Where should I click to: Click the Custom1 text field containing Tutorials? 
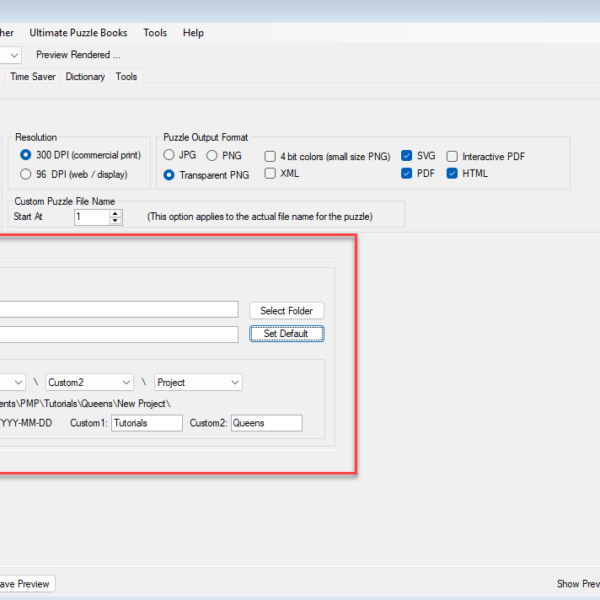146,423
